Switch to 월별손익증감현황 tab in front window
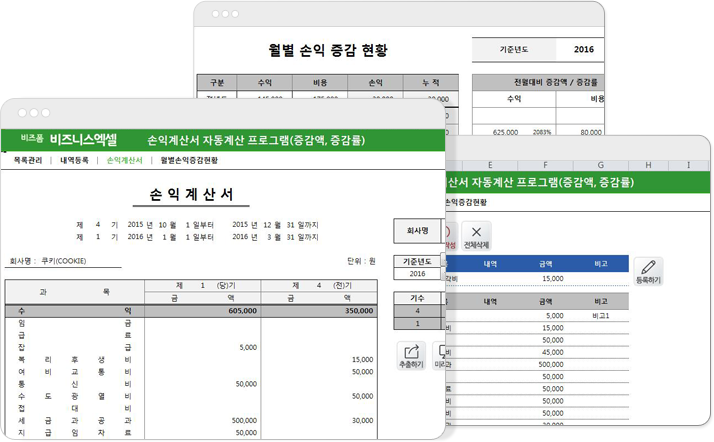The height and width of the screenshot is (442, 714). click(x=189, y=160)
